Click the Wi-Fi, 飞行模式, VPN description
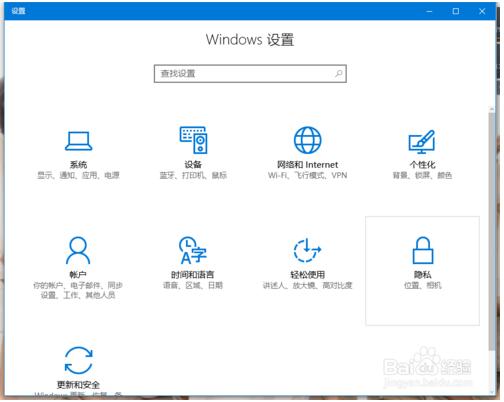Viewport: 504px width, 402px height. (x=307, y=175)
